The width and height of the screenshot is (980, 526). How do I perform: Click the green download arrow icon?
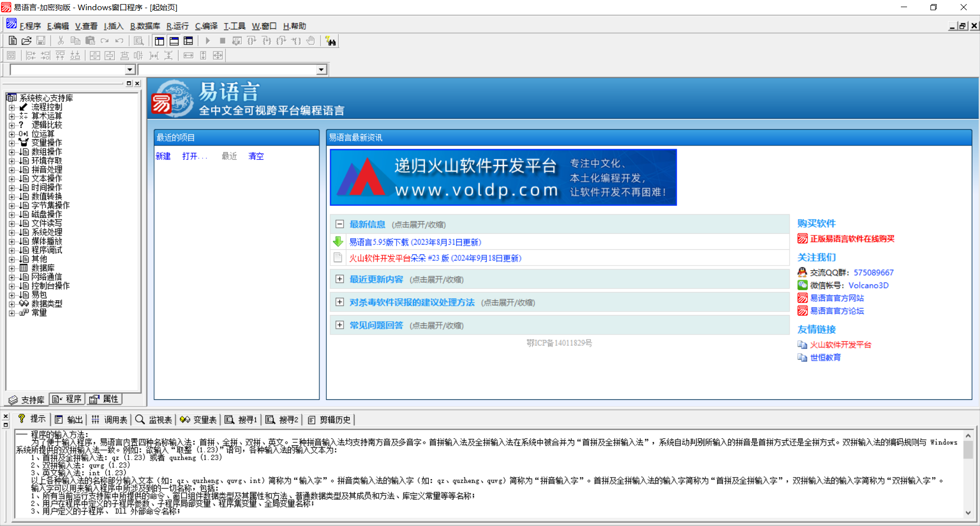tap(338, 242)
